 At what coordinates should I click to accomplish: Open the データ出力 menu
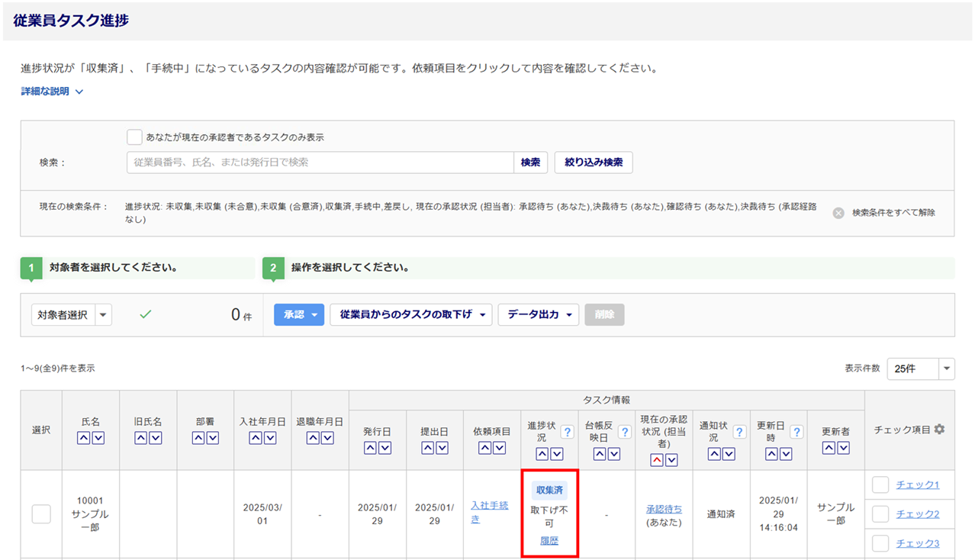538,314
